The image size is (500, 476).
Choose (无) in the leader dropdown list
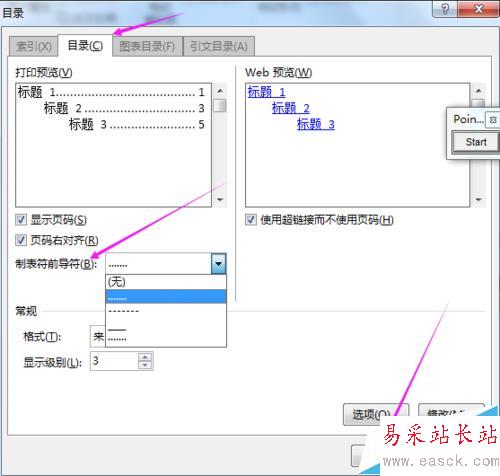pos(166,282)
